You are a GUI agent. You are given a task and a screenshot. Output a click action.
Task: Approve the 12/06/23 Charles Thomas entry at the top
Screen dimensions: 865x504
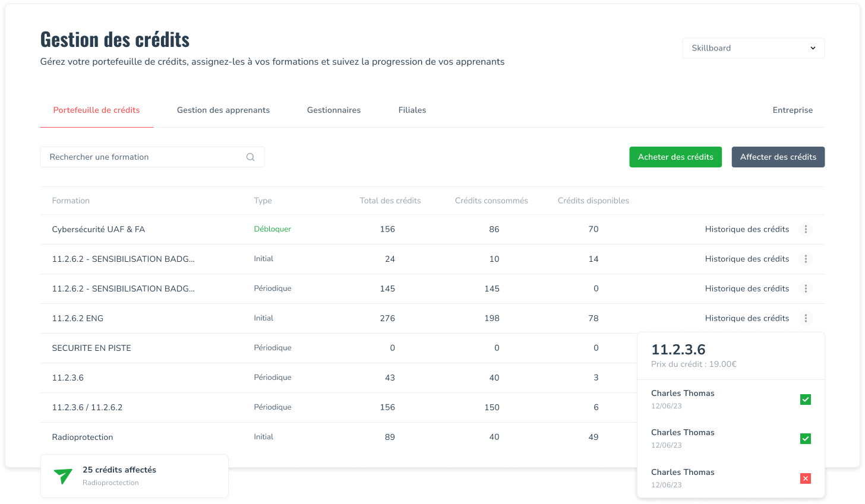[x=806, y=400]
